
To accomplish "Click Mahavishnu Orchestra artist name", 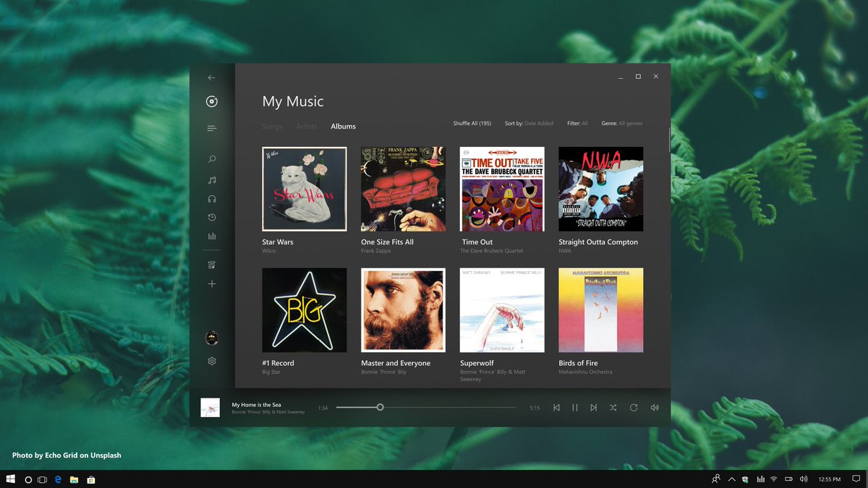I will tap(585, 372).
